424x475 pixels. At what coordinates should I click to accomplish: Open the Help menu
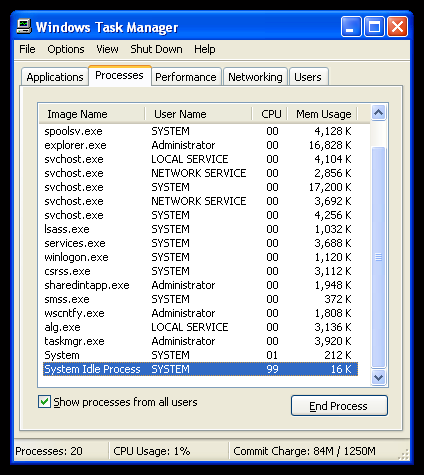(x=205, y=49)
